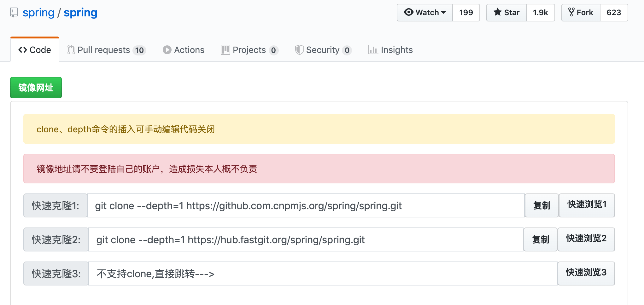The image size is (644, 305).
Task: Click the 快速浏览3 button
Action: click(x=586, y=273)
